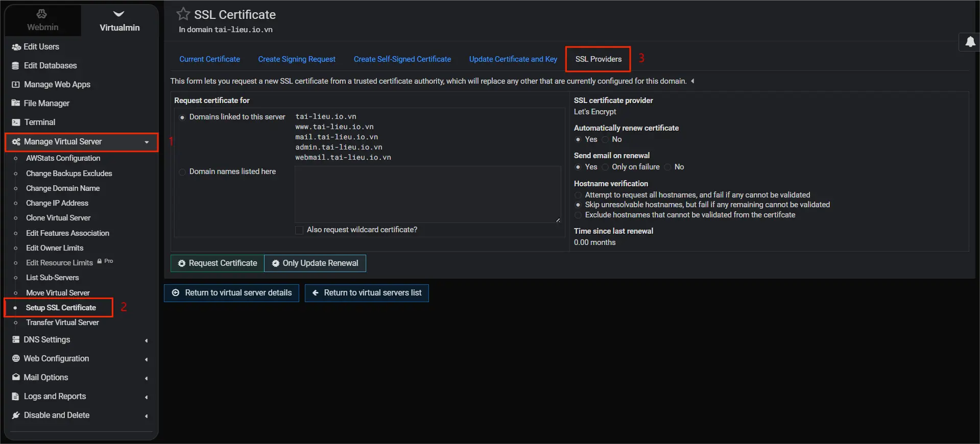This screenshot has width=980, height=444.
Task: Collapse the Manage Virtual Server menu arrow
Action: tap(147, 142)
